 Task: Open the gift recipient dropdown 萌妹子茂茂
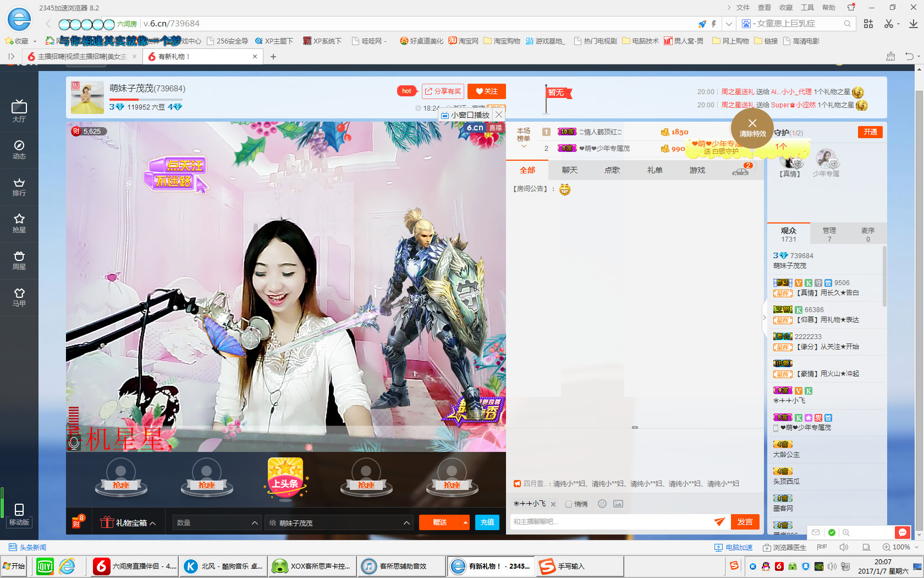(339, 522)
